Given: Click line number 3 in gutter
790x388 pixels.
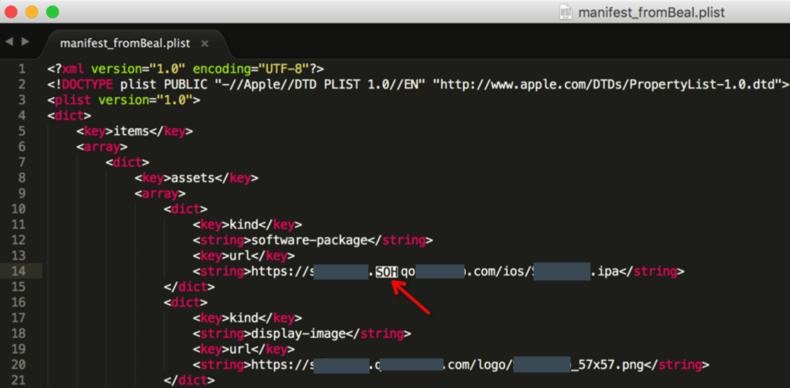Looking at the screenshot, I should pyautogui.click(x=22, y=100).
